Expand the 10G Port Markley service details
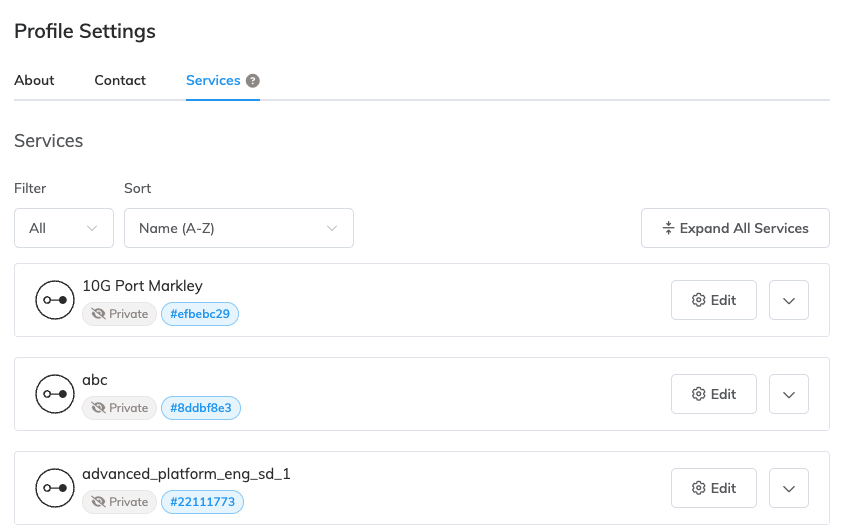This screenshot has height=531, width=848. (x=788, y=300)
